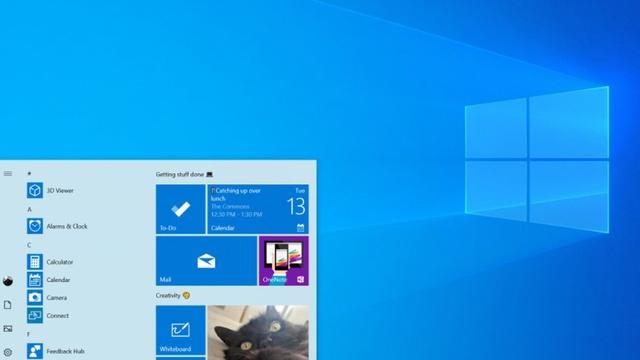Open Pictures from Start sidebar
The image size is (640, 360).
(8, 329)
